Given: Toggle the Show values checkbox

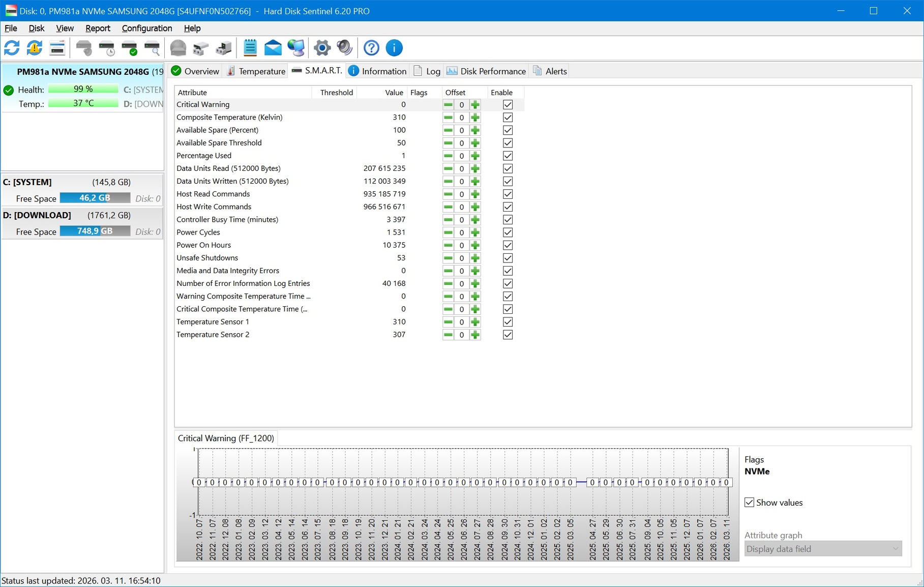Looking at the screenshot, I should (x=749, y=503).
